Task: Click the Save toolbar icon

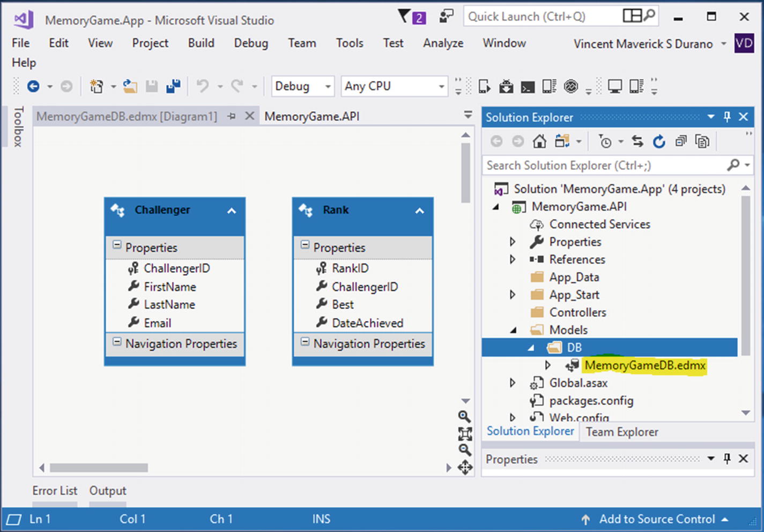Action: click(x=152, y=86)
